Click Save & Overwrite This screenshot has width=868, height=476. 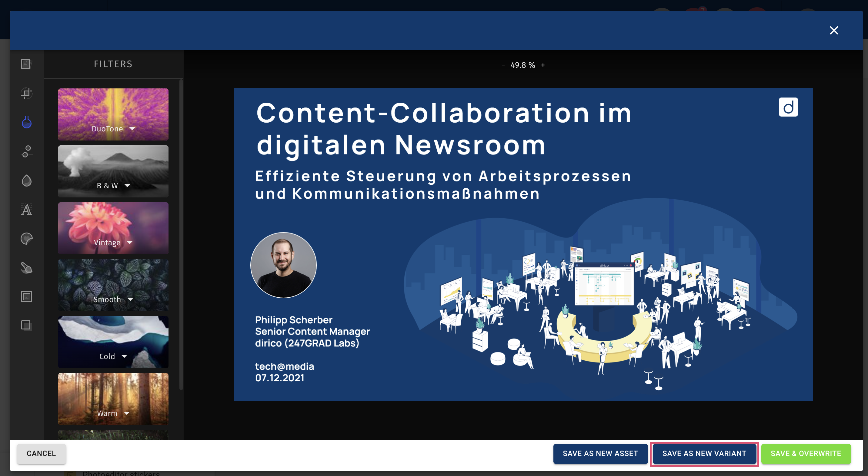[x=806, y=454]
